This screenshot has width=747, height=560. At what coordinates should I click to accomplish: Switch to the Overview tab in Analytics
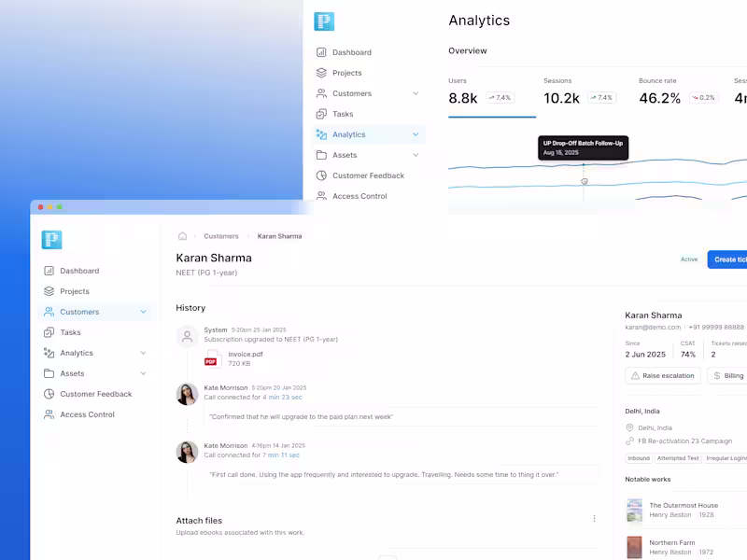tap(468, 50)
